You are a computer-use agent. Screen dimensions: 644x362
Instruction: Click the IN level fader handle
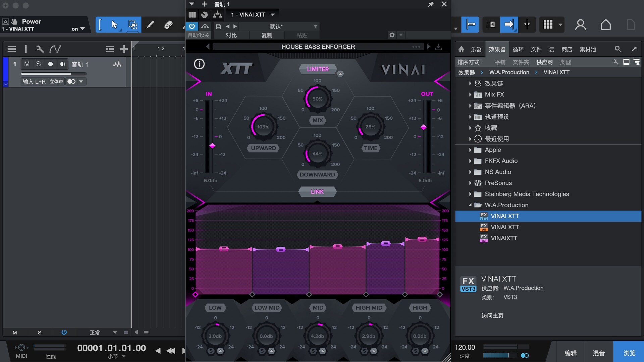(212, 146)
